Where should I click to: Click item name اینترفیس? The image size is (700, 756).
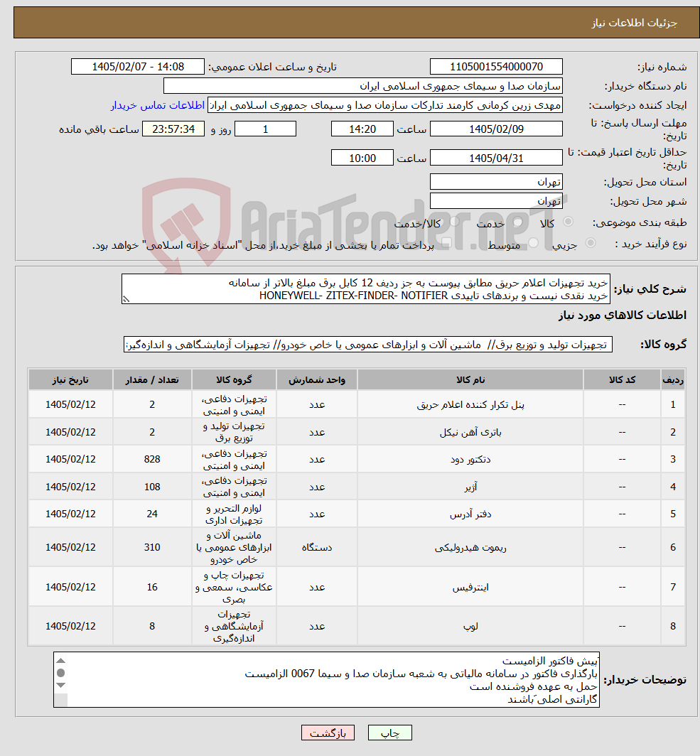[470, 587]
